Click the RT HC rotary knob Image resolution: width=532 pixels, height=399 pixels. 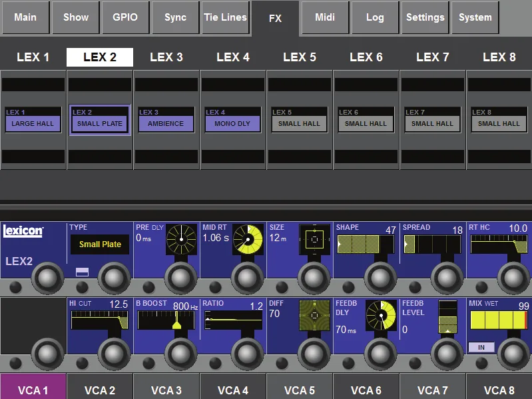coord(513,278)
